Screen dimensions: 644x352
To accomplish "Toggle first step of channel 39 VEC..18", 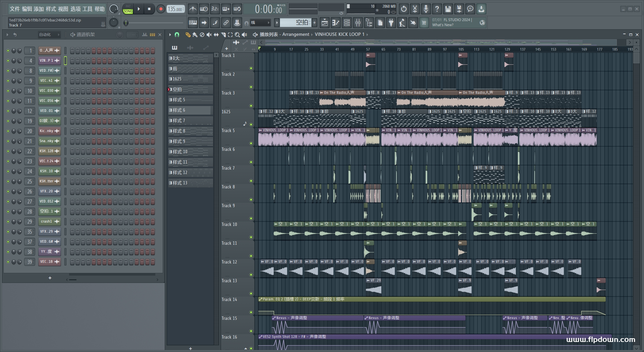I will pos(72,262).
